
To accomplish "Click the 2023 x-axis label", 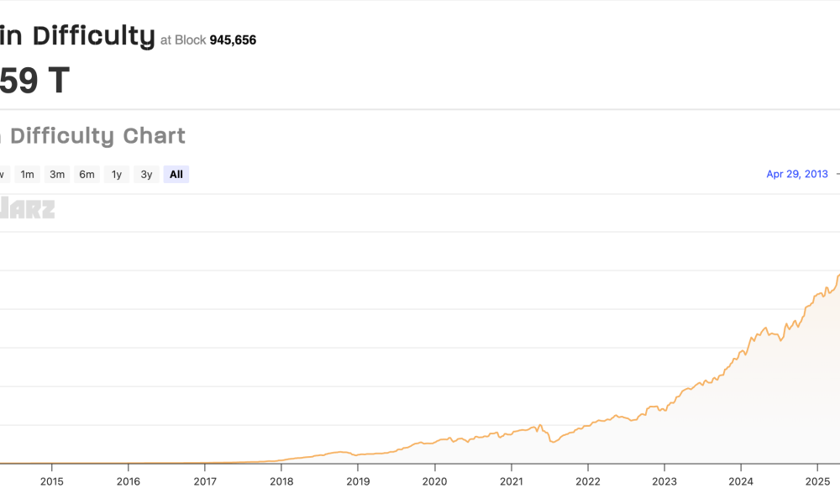I will coord(664,481).
